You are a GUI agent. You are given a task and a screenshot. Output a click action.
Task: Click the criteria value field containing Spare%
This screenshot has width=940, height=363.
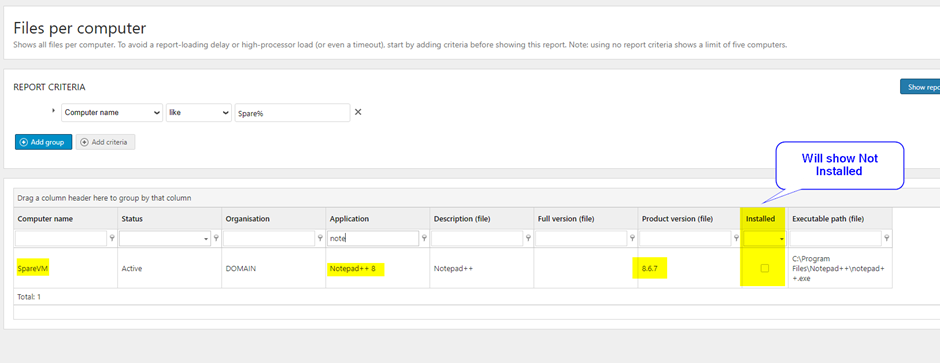pos(293,113)
